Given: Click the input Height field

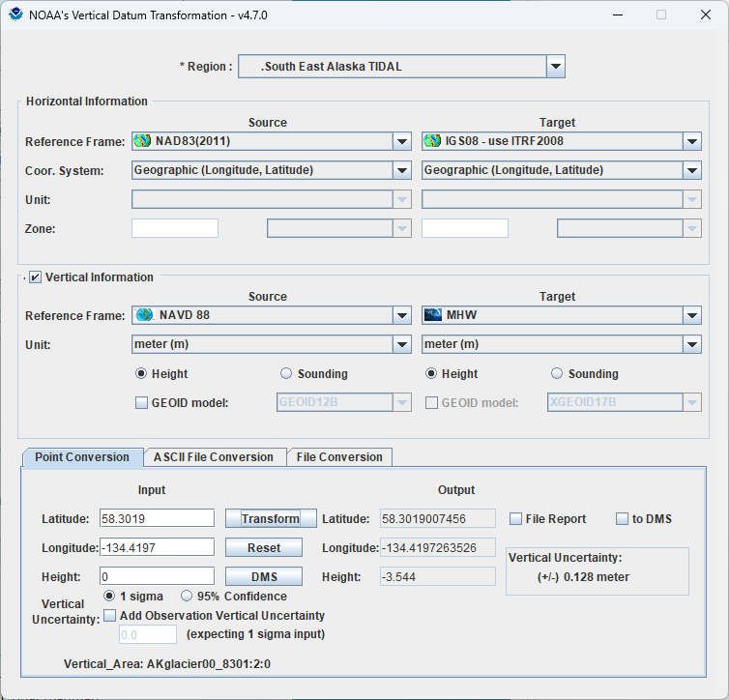Looking at the screenshot, I should [158, 577].
